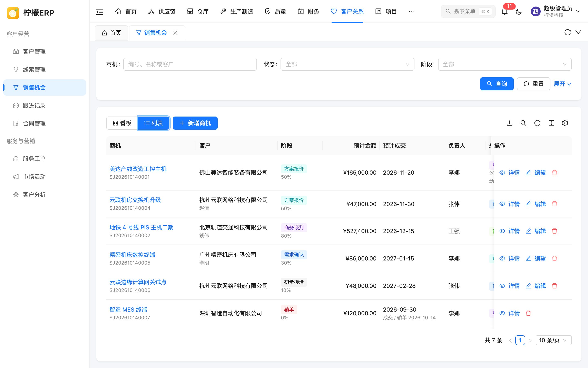The image size is (588, 368).
Task: Open the table density icon
Action: [551, 123]
